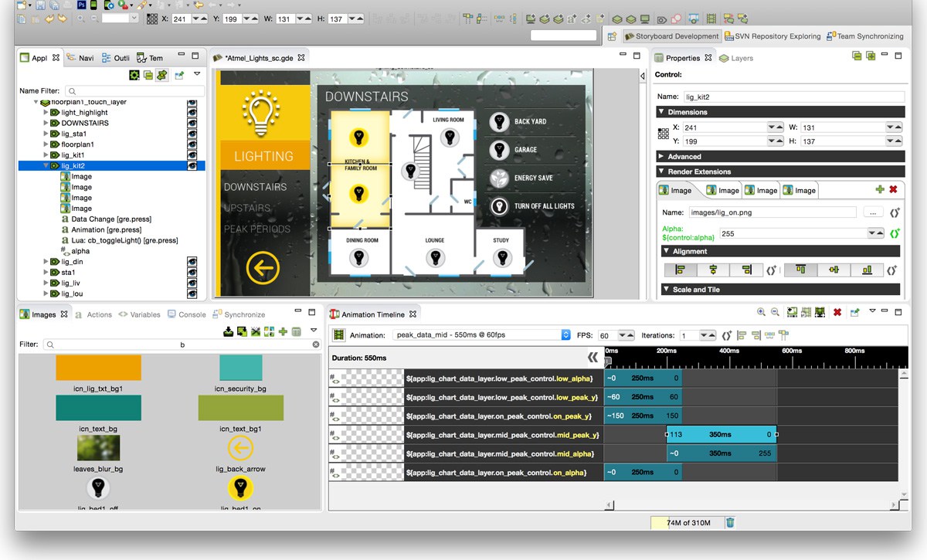The height and width of the screenshot is (560, 927).
Task: Select the align bottom edge icon
Action: [867, 270]
